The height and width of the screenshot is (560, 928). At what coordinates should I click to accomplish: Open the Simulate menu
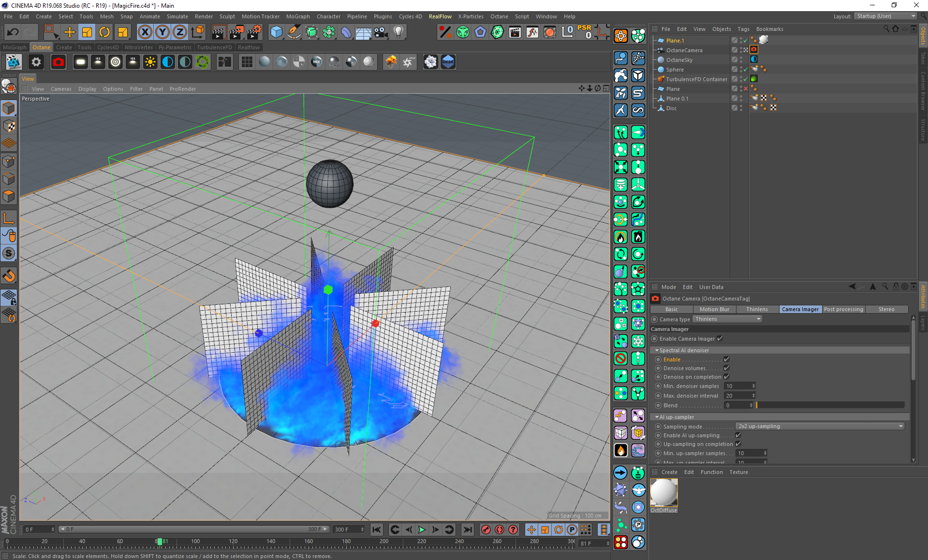[x=177, y=16]
